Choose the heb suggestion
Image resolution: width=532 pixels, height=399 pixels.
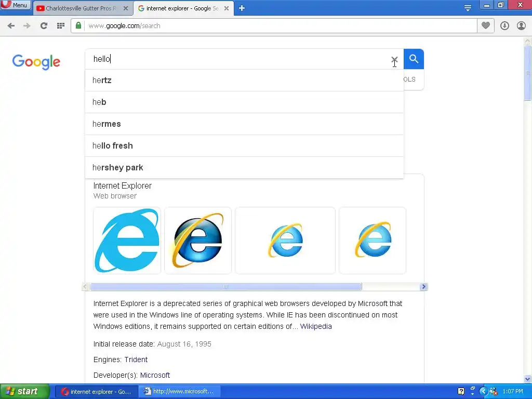tap(244, 102)
